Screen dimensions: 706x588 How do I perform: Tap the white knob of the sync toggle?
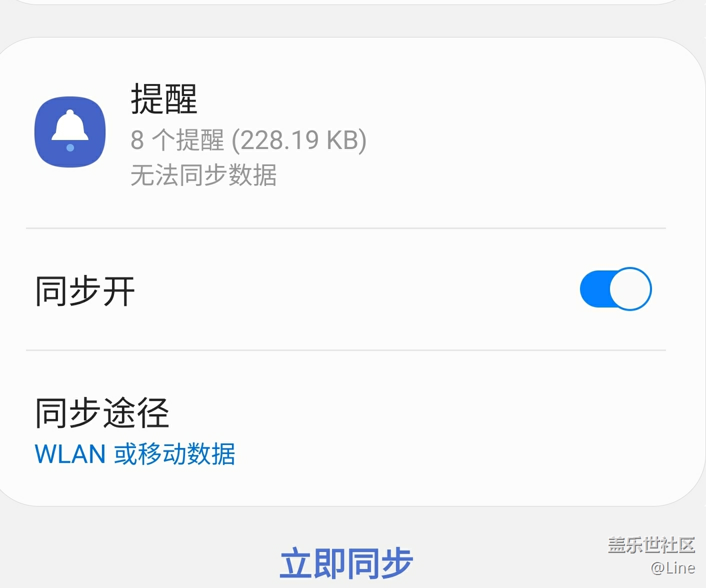pyautogui.click(x=630, y=289)
